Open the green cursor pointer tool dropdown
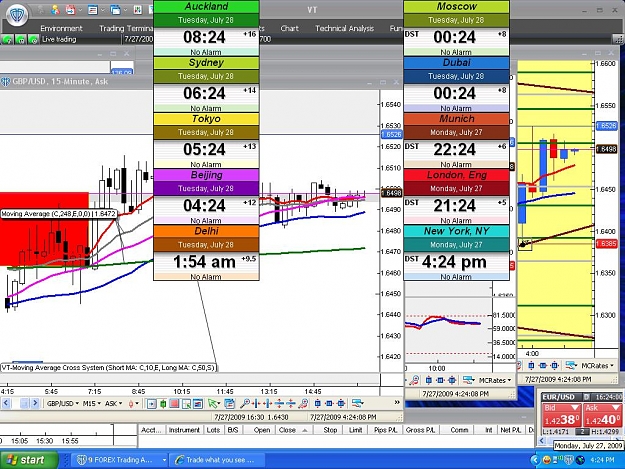 214,404
